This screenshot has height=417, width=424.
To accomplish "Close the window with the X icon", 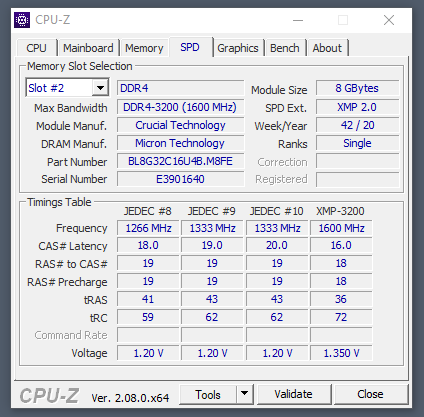I will pyautogui.click(x=389, y=20).
